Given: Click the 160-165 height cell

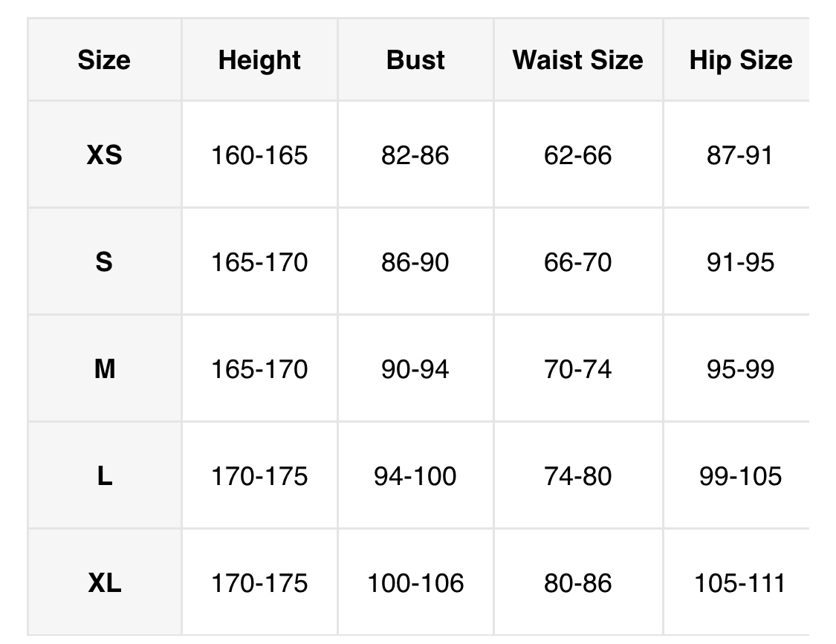Looking at the screenshot, I should point(259,155).
